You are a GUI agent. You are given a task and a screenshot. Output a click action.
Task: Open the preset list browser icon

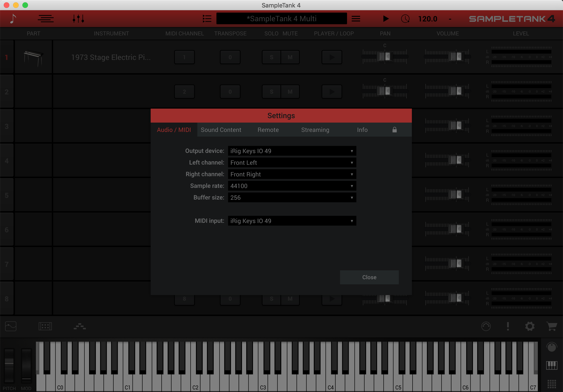pos(207,19)
